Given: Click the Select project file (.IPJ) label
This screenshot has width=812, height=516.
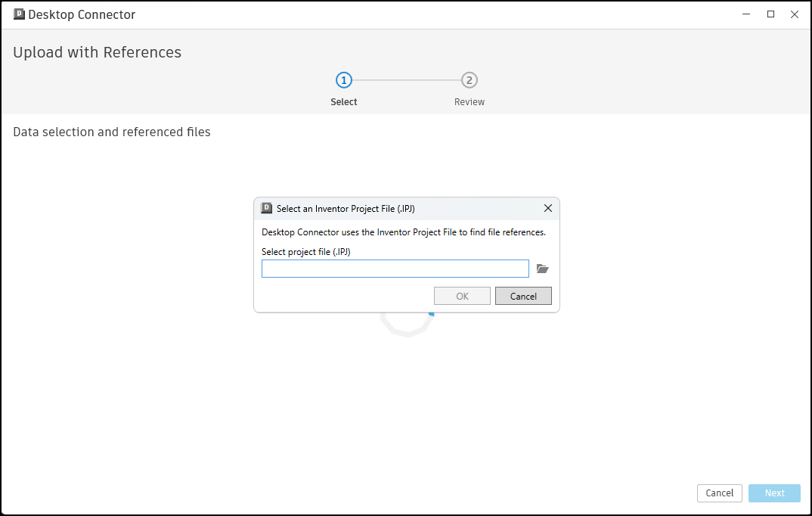Looking at the screenshot, I should 306,252.
